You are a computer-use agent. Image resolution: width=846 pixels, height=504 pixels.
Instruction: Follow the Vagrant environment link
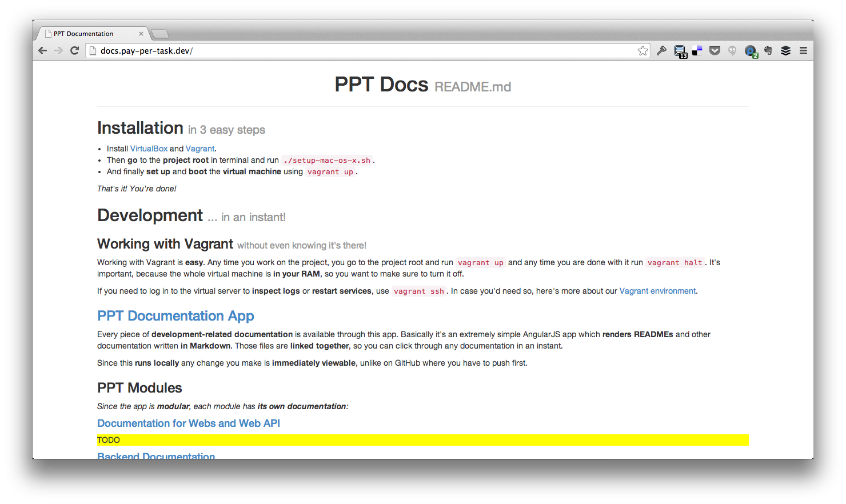[657, 291]
